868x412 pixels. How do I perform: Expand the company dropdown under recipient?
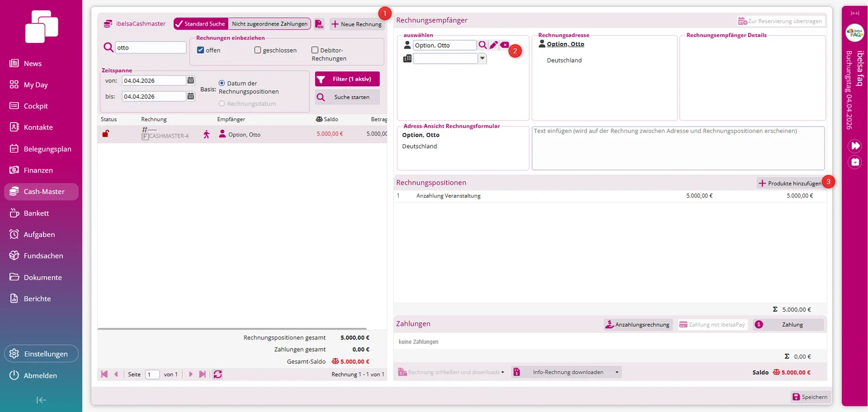tap(482, 59)
